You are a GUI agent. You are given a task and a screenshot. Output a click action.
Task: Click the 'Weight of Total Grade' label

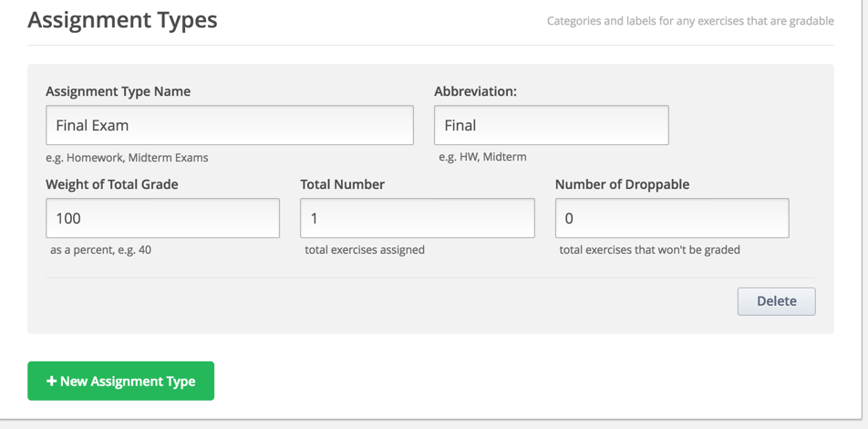click(x=112, y=184)
